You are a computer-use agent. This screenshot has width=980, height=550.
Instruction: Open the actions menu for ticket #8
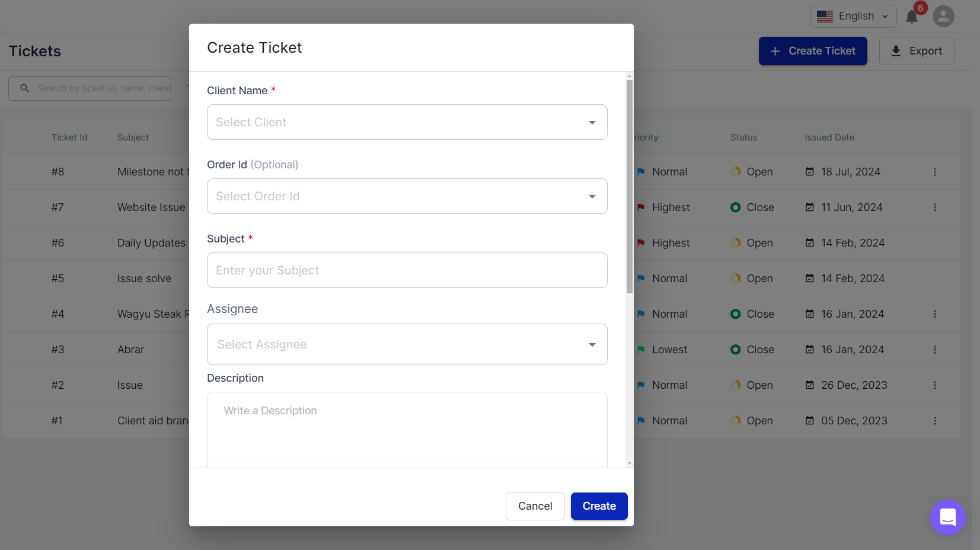936,171
